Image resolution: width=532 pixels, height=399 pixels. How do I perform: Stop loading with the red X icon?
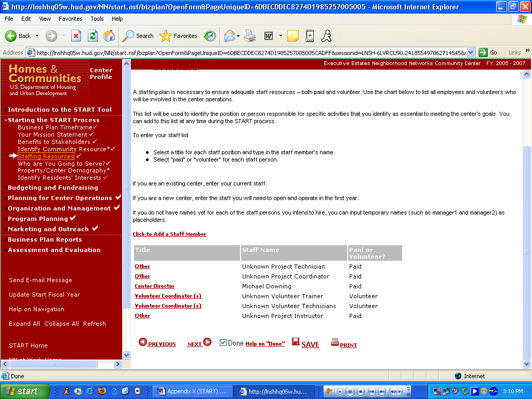tap(76, 36)
